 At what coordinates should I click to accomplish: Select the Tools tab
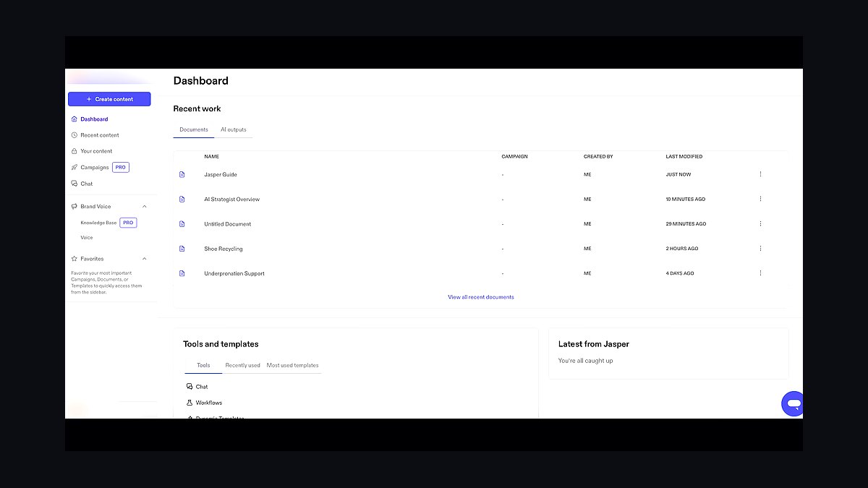203,366
